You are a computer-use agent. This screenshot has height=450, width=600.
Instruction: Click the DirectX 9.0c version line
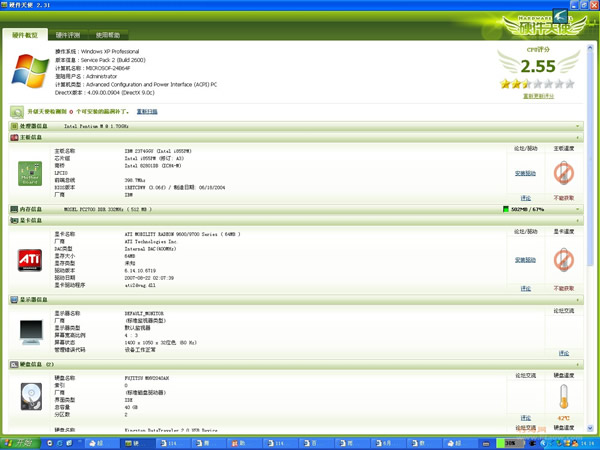point(104,93)
